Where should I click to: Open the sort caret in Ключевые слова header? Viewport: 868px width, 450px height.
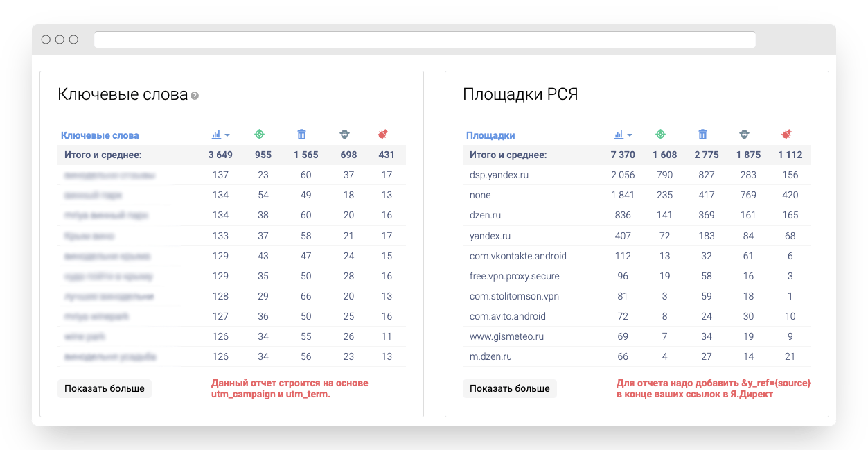pos(227,135)
